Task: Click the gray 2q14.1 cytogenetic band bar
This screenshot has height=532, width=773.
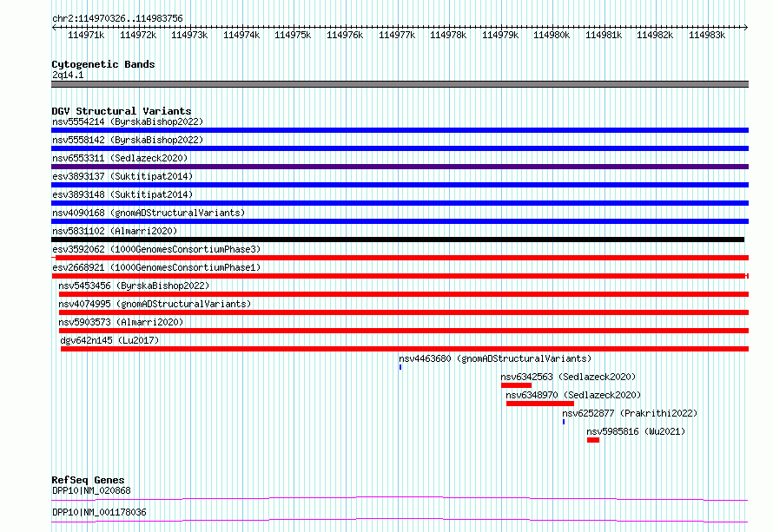Action: [400, 84]
